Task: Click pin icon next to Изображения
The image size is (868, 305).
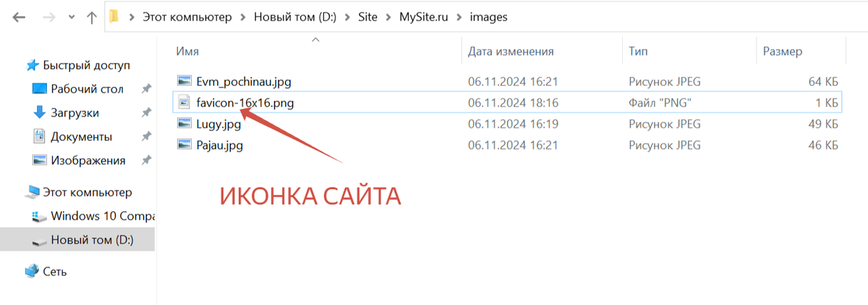Action: click(147, 160)
